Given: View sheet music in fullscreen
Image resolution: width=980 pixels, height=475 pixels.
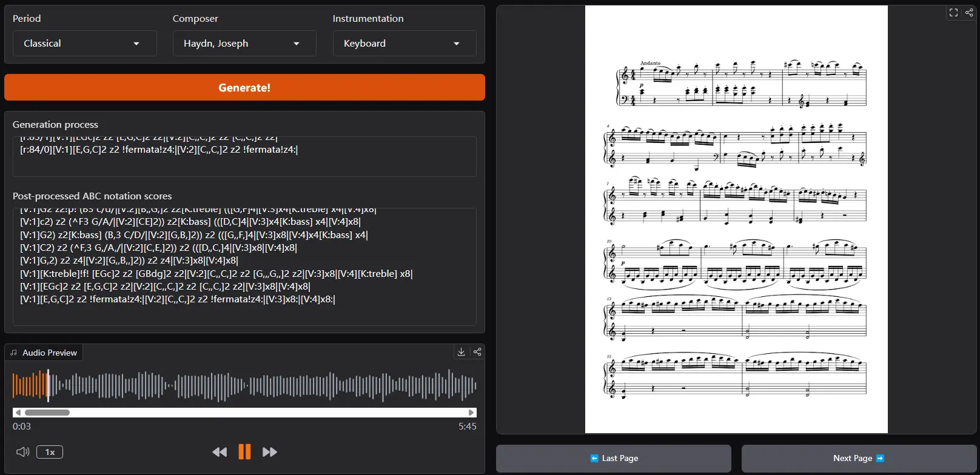Looking at the screenshot, I should click(x=953, y=12).
